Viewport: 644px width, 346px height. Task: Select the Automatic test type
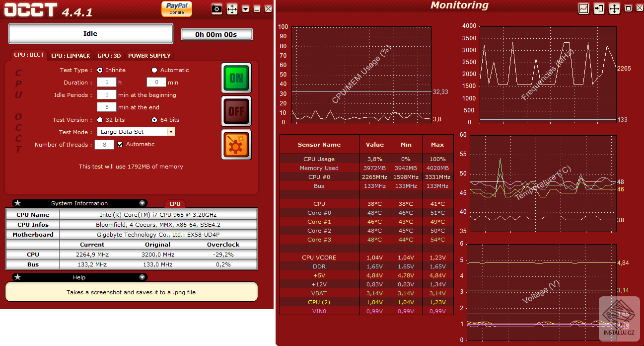(x=154, y=70)
